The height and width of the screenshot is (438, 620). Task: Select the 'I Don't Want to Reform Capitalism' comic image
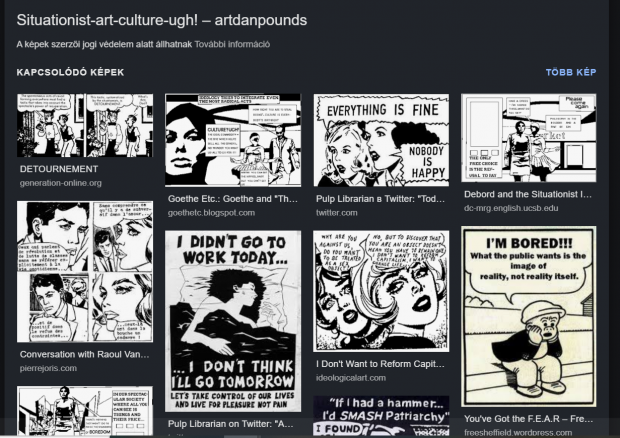pyautogui.click(x=381, y=291)
